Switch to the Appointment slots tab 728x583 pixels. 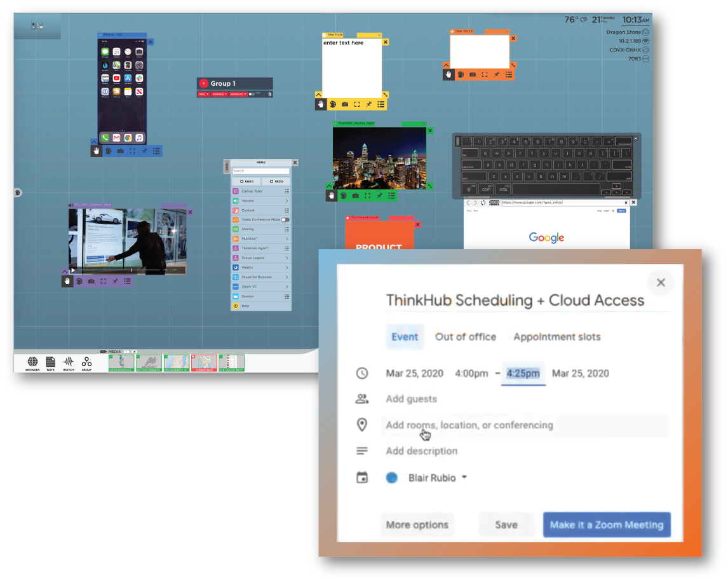pyautogui.click(x=556, y=337)
